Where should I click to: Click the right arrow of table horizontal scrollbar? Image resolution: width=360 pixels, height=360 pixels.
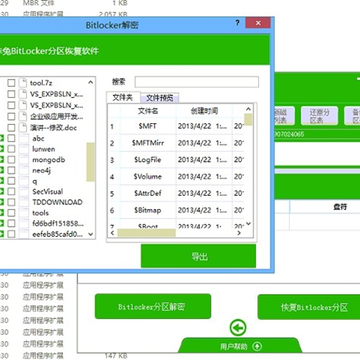(x=239, y=233)
